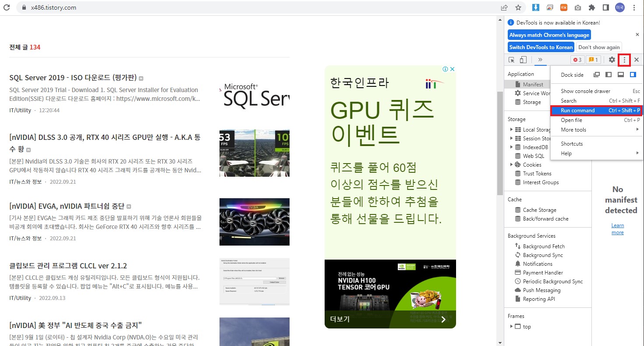This screenshot has height=346, width=644.
Task: Click the camera screenshot extension icon
Action: pyautogui.click(x=578, y=7)
